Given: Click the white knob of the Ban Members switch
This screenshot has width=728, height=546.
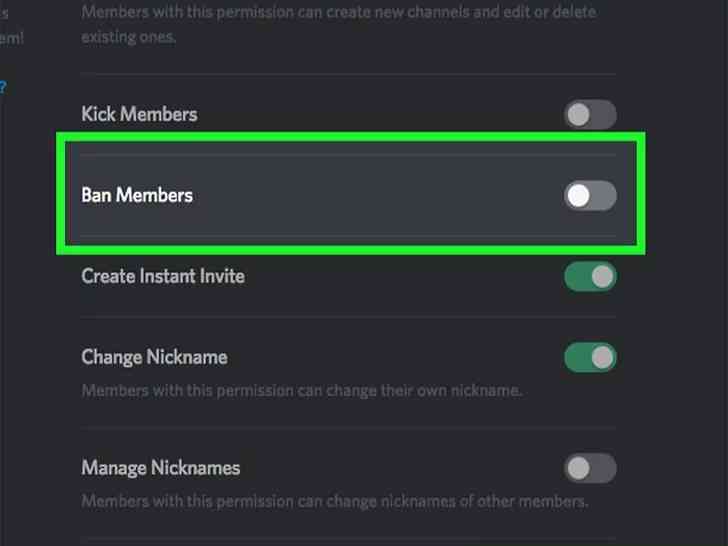Looking at the screenshot, I should click(578, 196).
